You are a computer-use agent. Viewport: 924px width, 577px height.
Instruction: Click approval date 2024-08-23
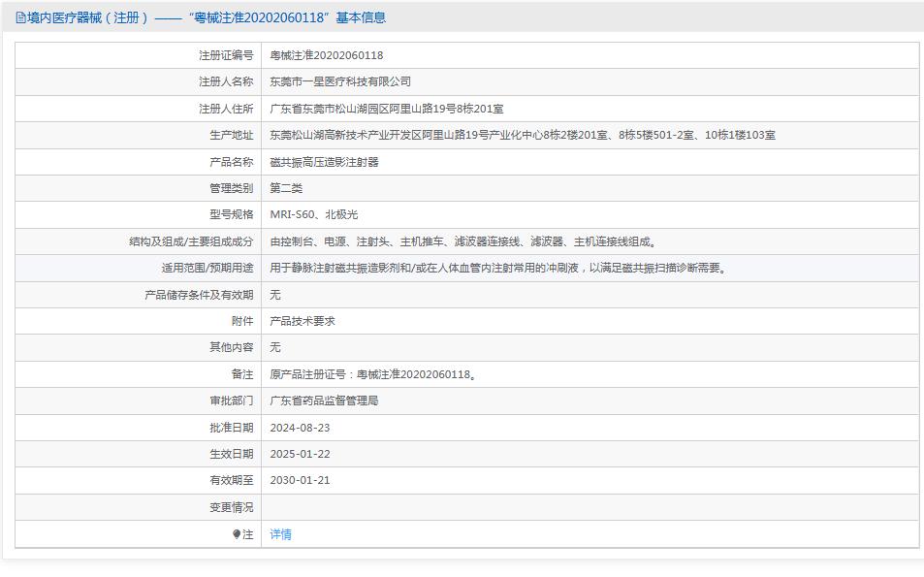tap(303, 427)
